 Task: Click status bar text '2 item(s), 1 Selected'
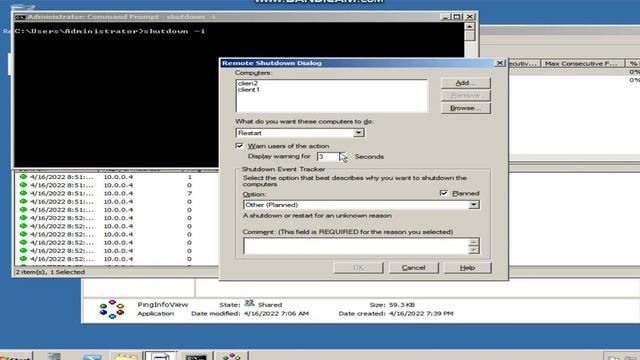(x=50, y=272)
